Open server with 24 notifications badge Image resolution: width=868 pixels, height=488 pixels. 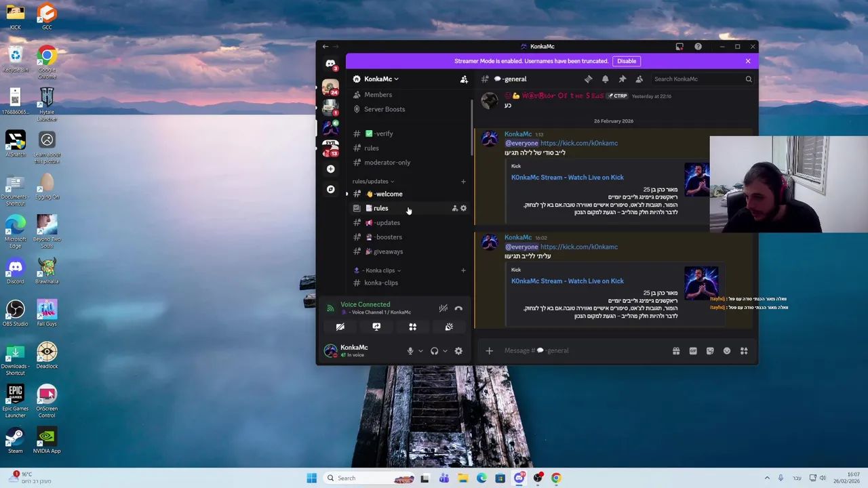[330, 87]
